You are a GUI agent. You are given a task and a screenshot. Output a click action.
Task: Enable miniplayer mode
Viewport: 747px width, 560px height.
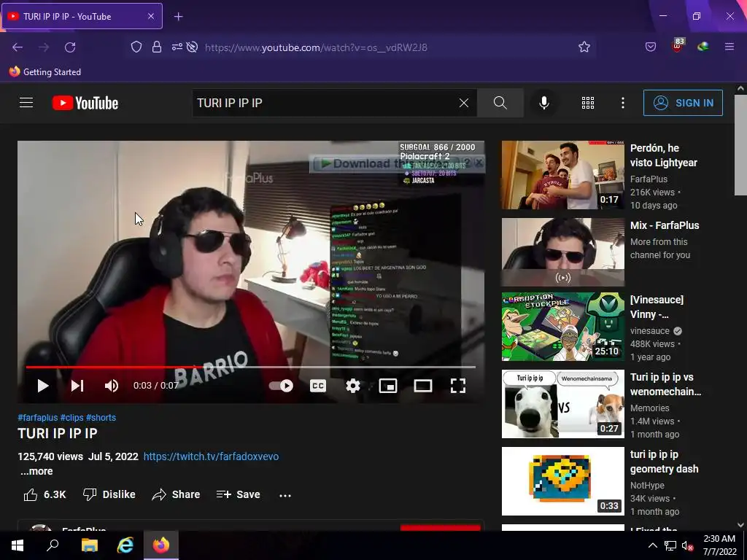[x=388, y=386]
